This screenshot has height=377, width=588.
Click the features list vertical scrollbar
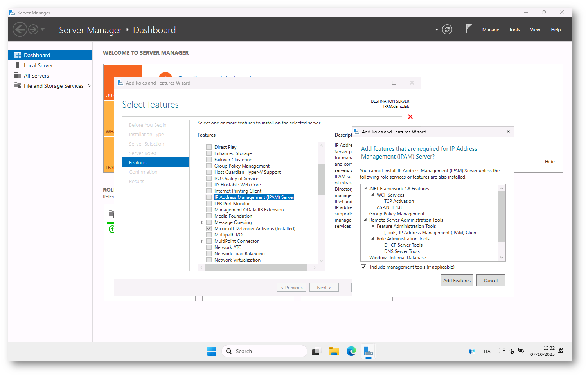click(321, 179)
